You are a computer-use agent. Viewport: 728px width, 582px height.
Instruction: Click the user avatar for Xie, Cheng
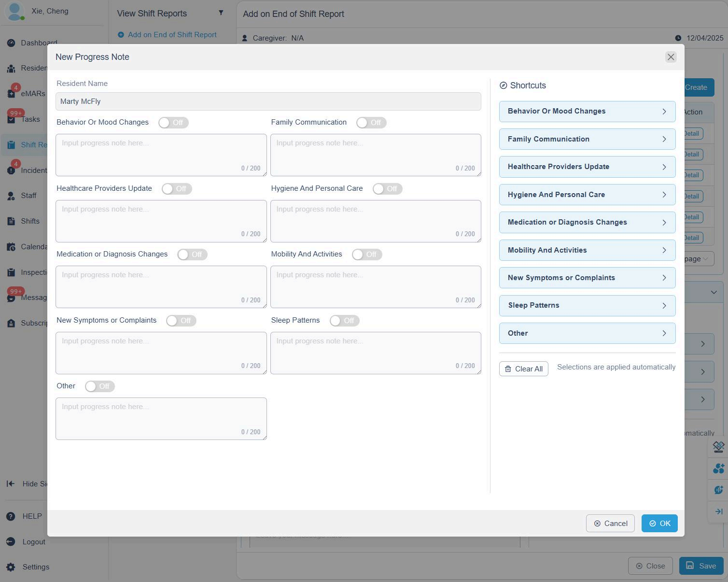pyautogui.click(x=15, y=11)
